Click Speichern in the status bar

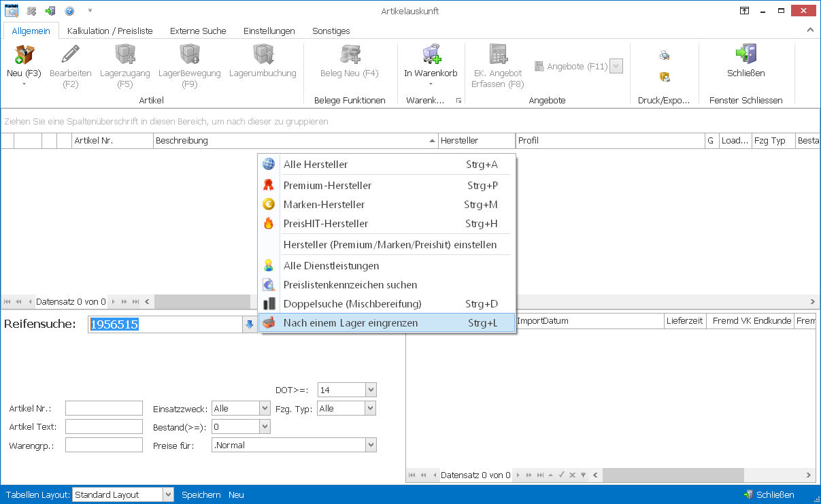coord(201,494)
